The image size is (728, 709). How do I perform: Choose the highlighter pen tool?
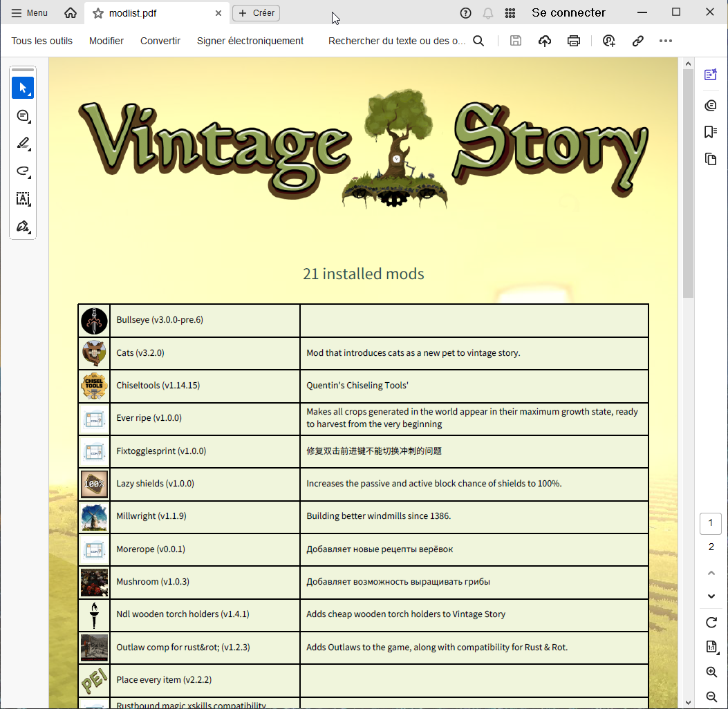[23, 143]
